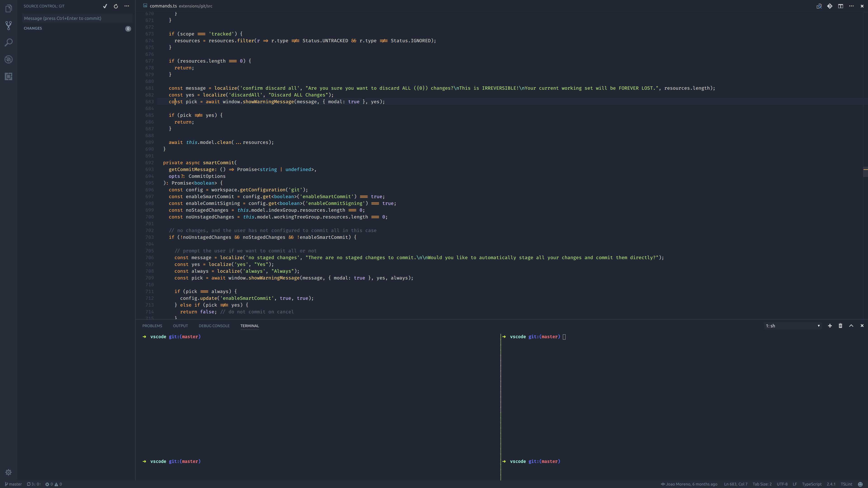Open the Source Control more actions menu
This screenshot has width=868, height=488.
coord(127,6)
